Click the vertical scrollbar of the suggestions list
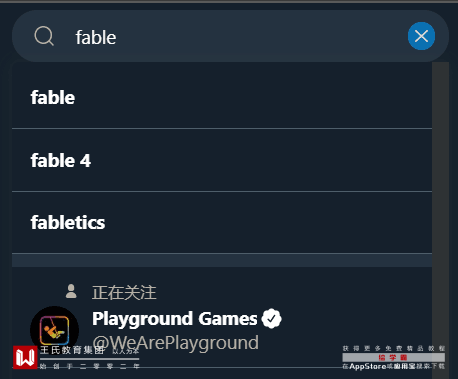Viewport: 458px width, 379px height. tap(440, 220)
